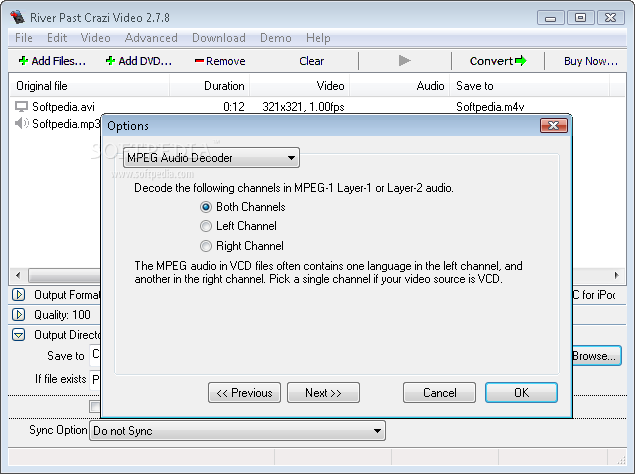Click the Audio column header
This screenshot has height=474, width=635.
399,86
